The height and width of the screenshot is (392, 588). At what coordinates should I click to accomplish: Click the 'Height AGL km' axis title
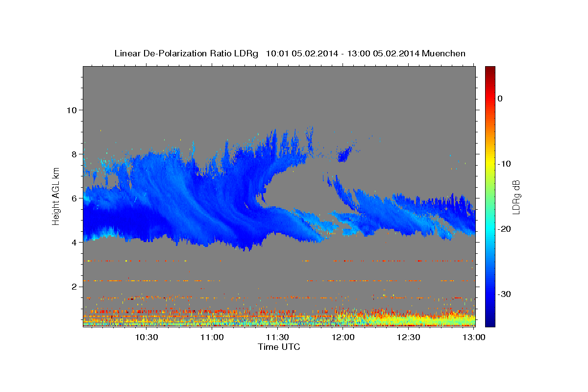coord(56,196)
